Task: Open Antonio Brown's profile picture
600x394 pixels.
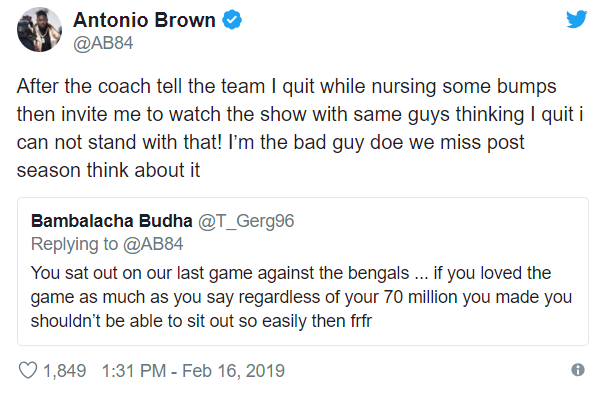Action: [39, 29]
